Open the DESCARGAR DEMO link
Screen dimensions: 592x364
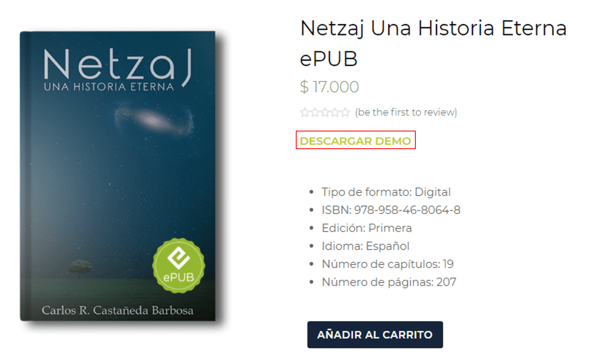355,141
